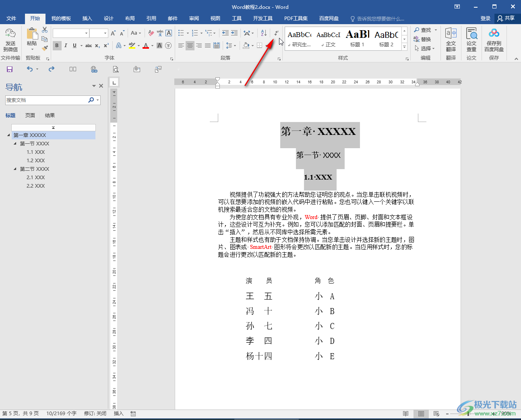
Task: Open Change Case (Aa) dropdown
Action: point(136,33)
